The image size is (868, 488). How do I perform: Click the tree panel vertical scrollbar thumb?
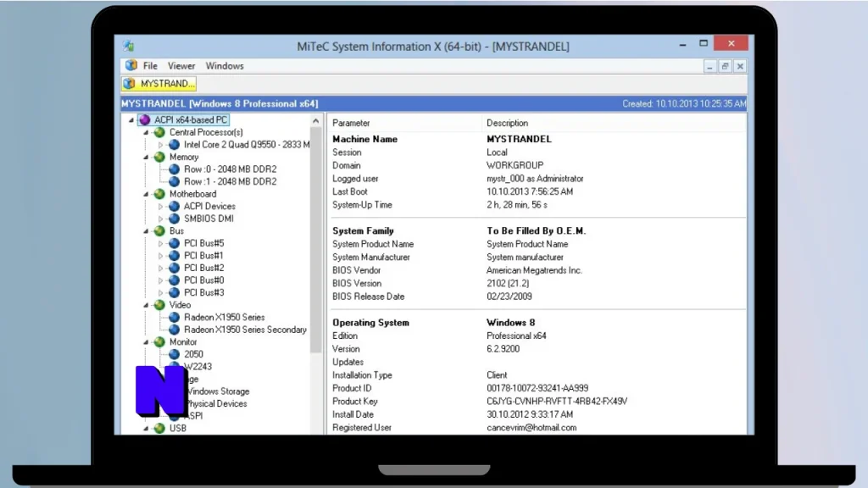[x=315, y=240]
